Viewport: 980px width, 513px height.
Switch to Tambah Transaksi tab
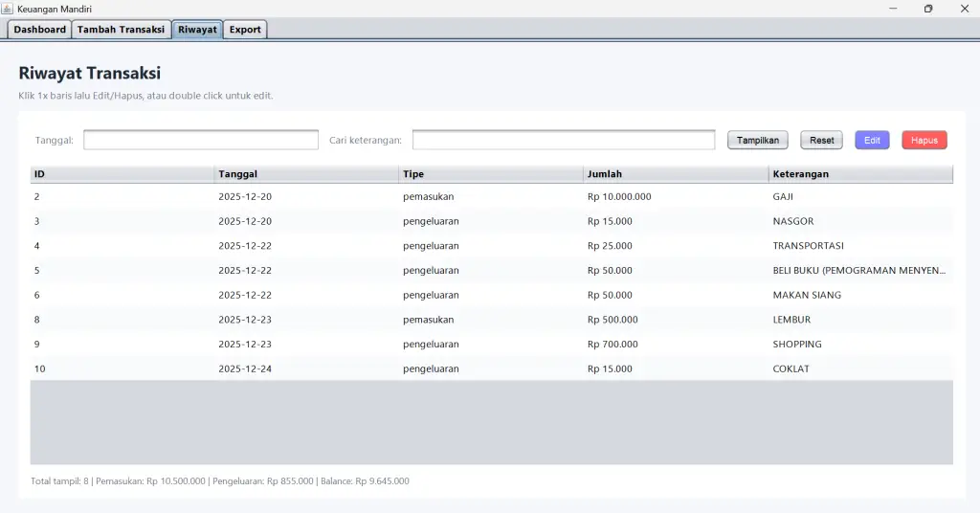coord(122,30)
